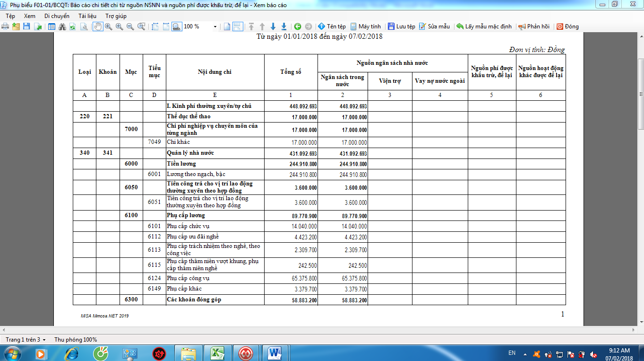Screen dimensions: 644x361
Task: Open the zoom percentage dropdown arrow
Action: [x=215, y=27]
